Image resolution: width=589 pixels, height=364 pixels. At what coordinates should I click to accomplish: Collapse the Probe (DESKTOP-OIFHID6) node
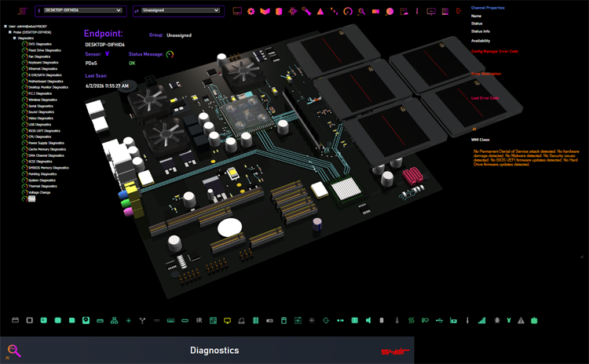(x=10, y=32)
